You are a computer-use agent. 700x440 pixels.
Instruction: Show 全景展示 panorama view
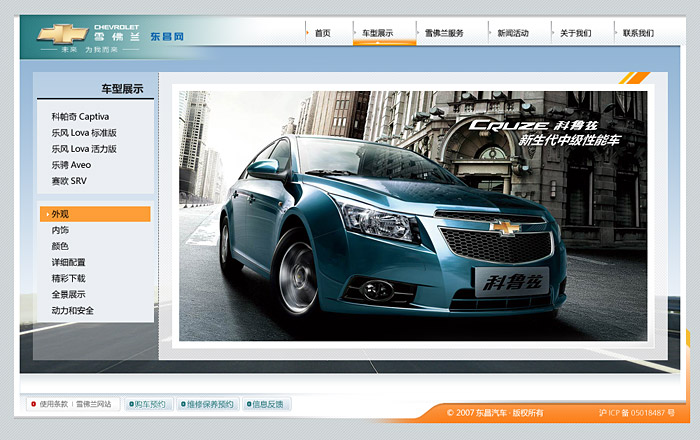pyautogui.click(x=68, y=295)
